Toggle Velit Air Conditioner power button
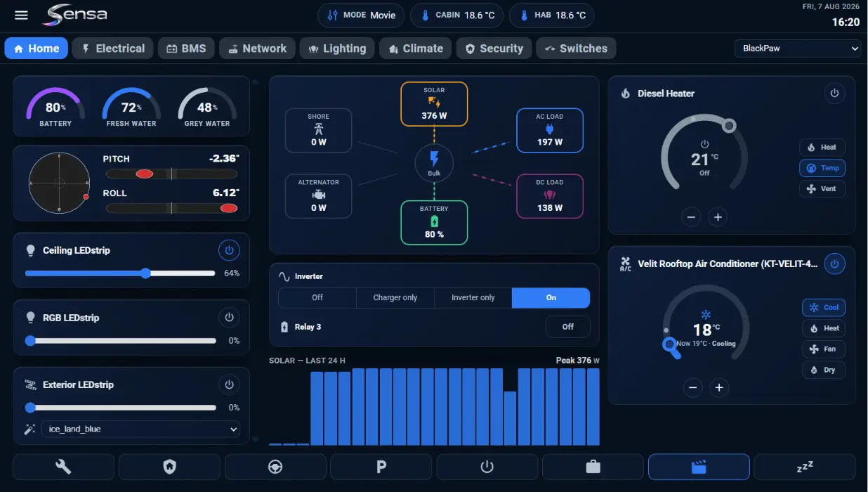Image resolution: width=868 pixels, height=492 pixels. pyautogui.click(x=834, y=264)
